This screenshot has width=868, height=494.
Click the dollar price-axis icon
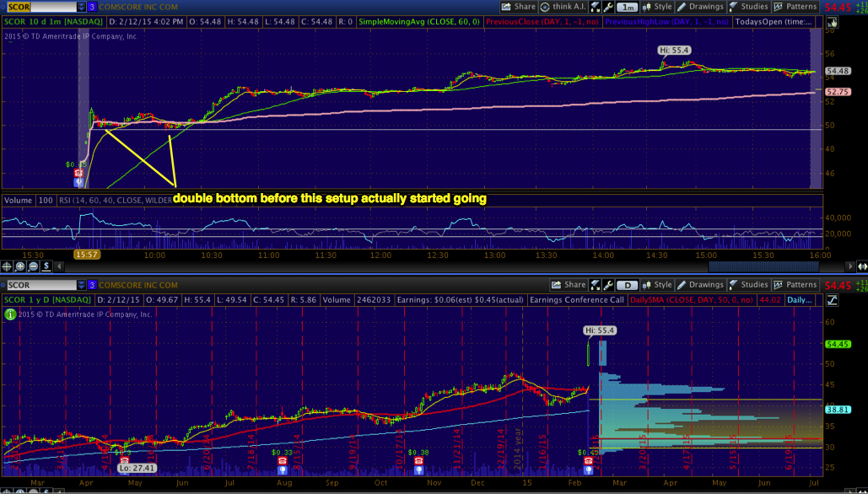(46, 266)
